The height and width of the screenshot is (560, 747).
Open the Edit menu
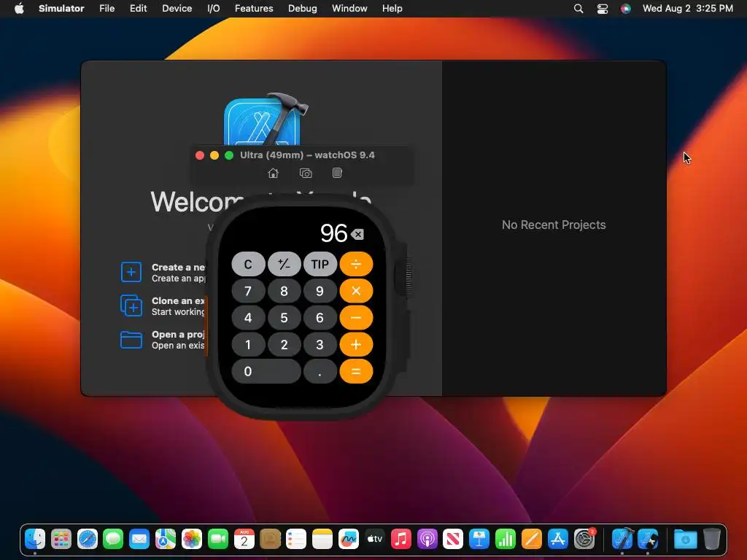pyautogui.click(x=138, y=9)
